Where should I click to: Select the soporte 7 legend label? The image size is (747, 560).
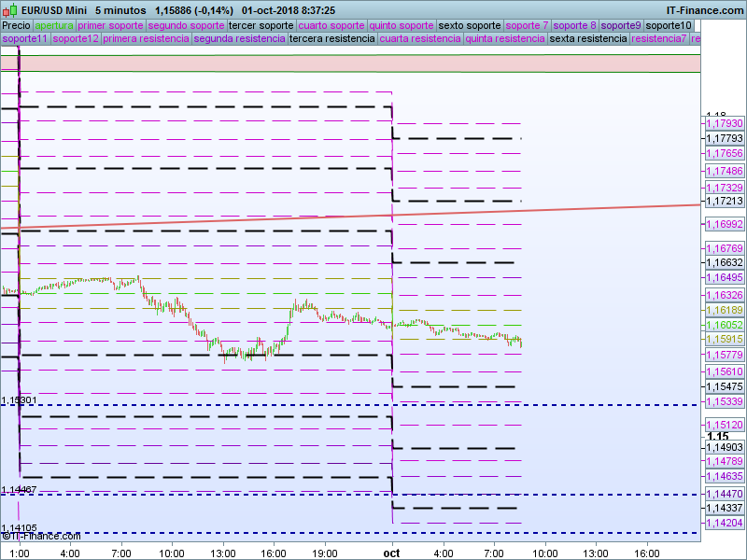(x=527, y=25)
